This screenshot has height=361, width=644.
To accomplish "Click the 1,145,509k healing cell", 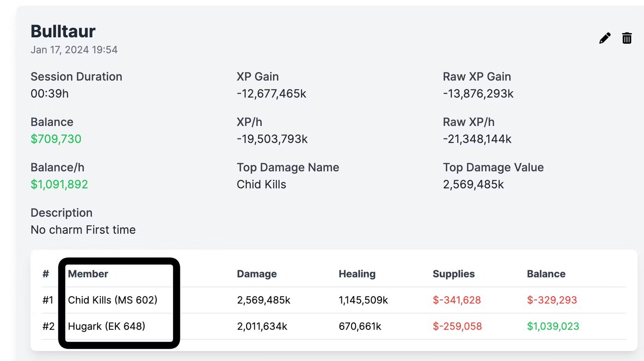I will (363, 300).
